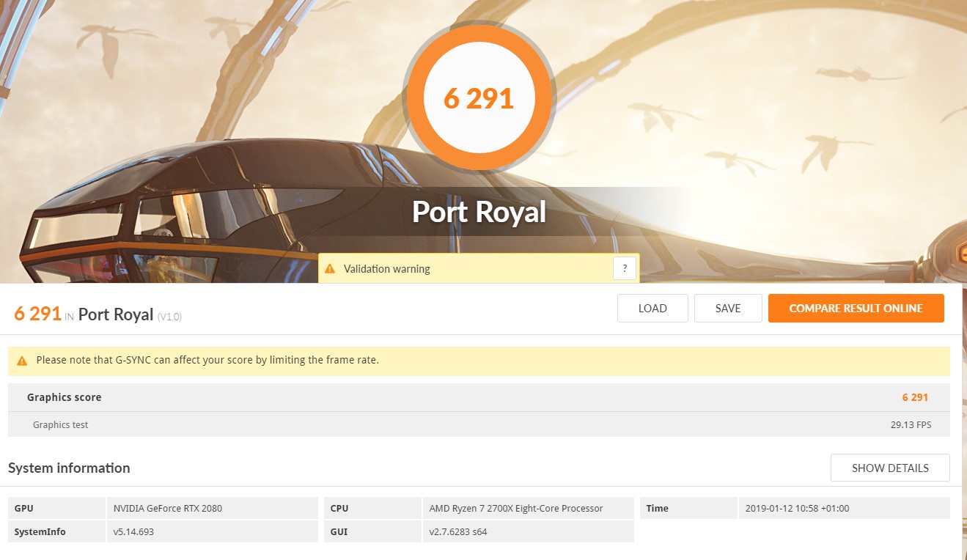This screenshot has width=967, height=560.
Task: Select the Port Royal title
Action: (479, 212)
